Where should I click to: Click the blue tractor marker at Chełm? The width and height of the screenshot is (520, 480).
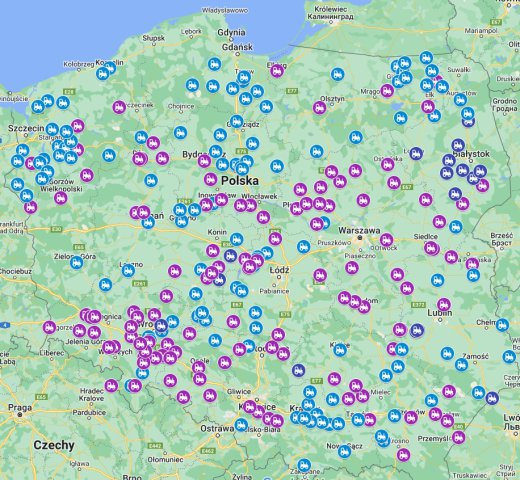pyautogui.click(x=502, y=325)
